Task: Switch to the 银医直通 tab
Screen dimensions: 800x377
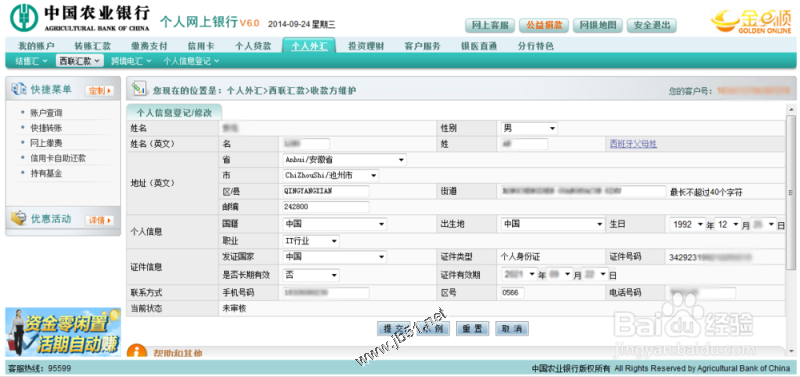Action: [479, 46]
